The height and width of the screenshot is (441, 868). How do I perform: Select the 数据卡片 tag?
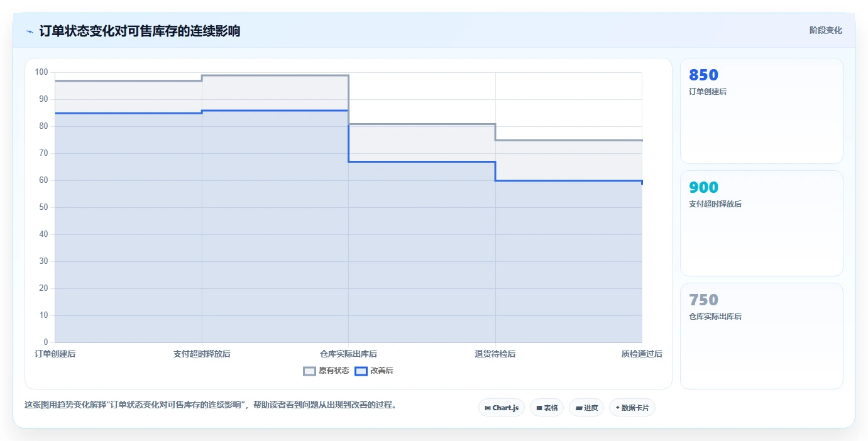632,408
